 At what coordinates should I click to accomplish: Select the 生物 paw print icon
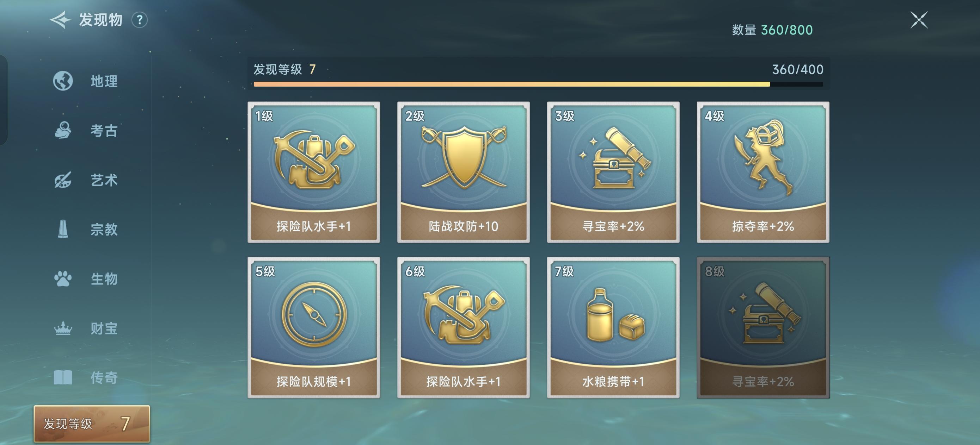[x=63, y=279]
